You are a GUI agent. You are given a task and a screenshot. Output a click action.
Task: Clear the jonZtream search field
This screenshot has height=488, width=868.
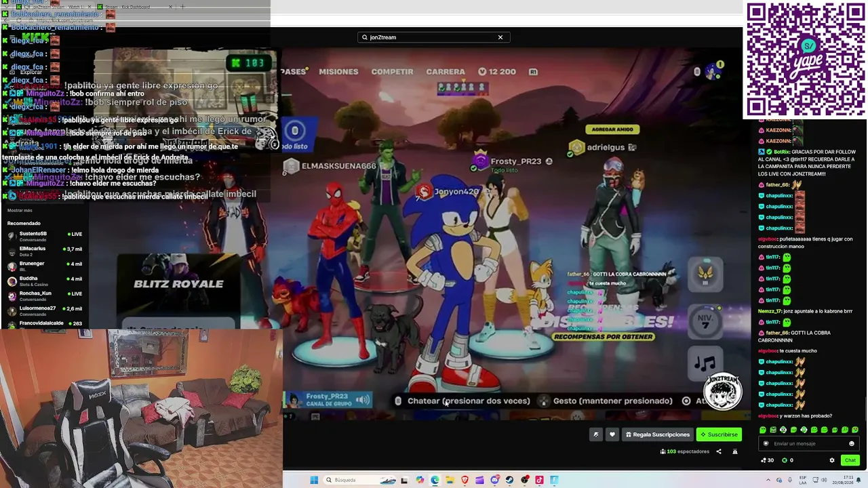(x=500, y=37)
